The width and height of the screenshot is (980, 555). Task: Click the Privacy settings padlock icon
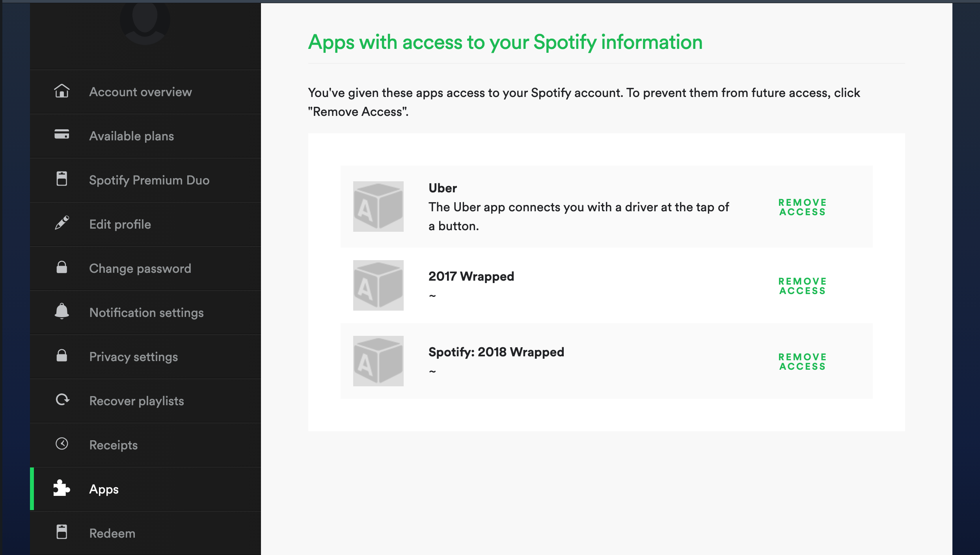(61, 356)
